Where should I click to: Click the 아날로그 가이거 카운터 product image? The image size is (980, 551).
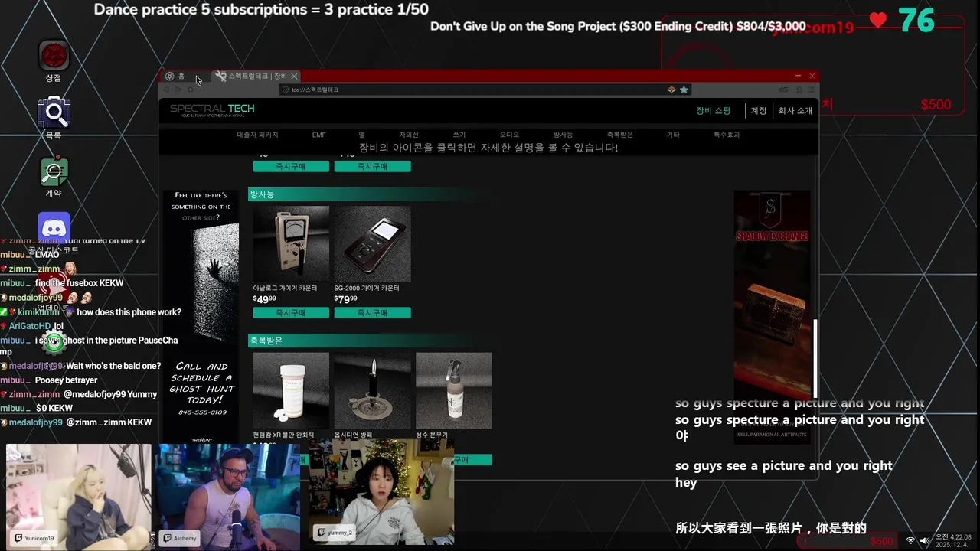291,244
